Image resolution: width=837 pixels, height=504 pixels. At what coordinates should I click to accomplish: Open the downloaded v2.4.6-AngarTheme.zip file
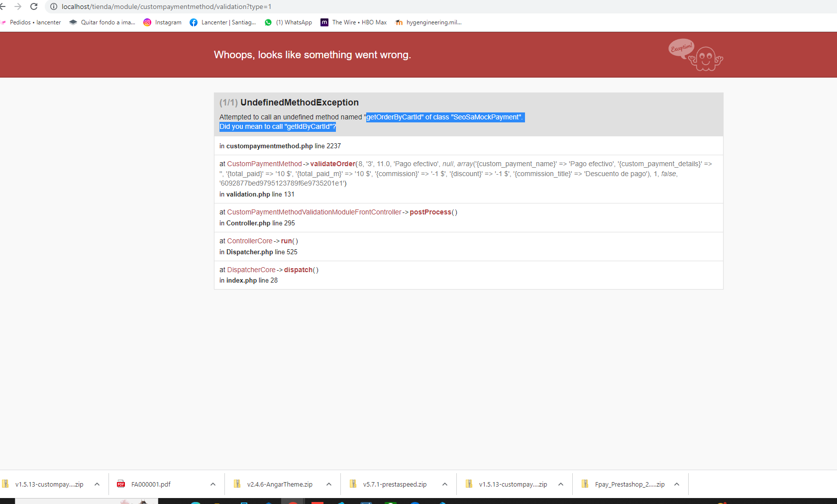(x=280, y=485)
